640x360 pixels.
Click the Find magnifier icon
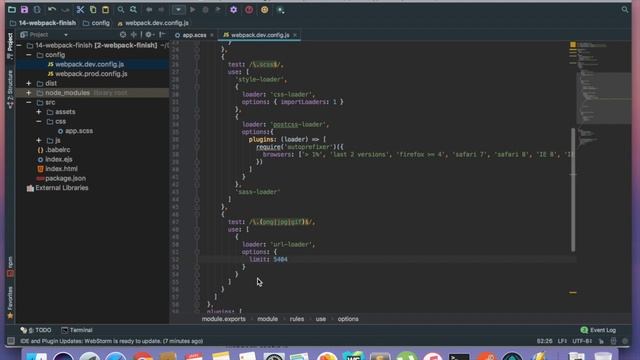(121, 9)
